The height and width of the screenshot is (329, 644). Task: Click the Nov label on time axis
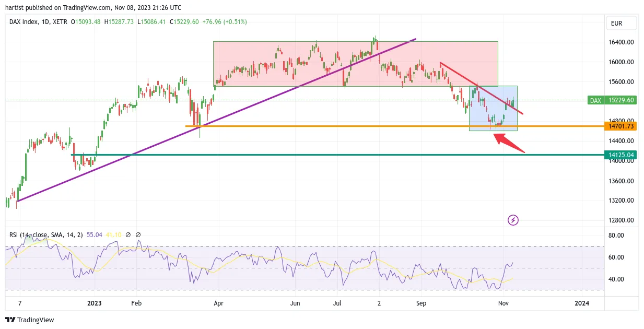point(504,303)
